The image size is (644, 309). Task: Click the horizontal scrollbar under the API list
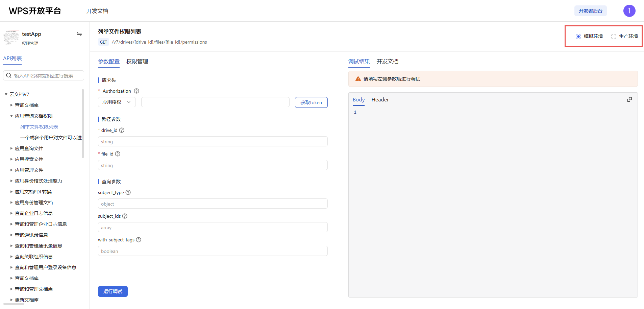(14, 304)
